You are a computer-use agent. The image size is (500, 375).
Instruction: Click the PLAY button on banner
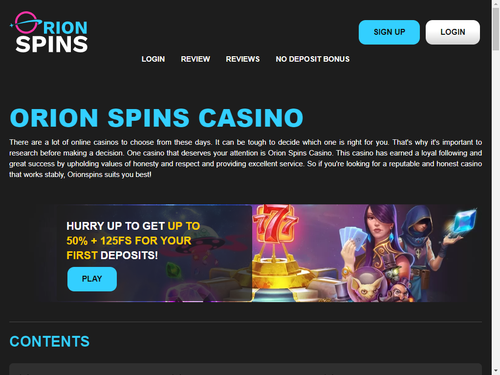(x=92, y=279)
